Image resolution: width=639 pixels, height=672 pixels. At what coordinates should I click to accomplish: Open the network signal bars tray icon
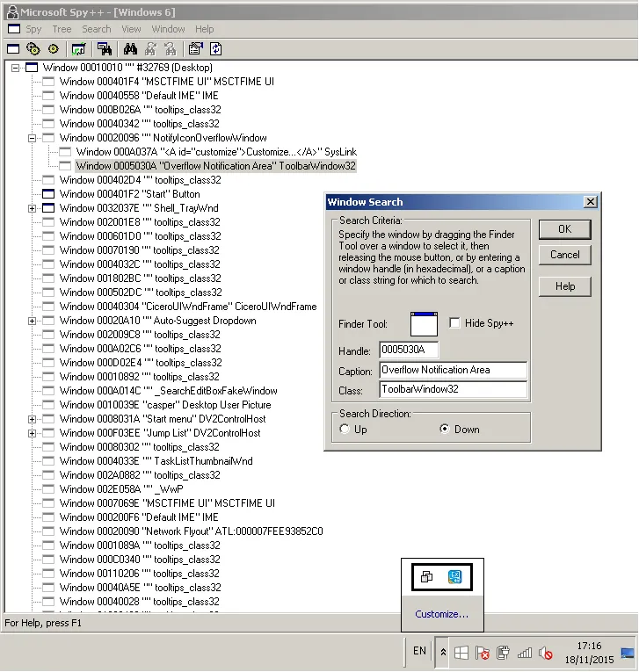[525, 654]
